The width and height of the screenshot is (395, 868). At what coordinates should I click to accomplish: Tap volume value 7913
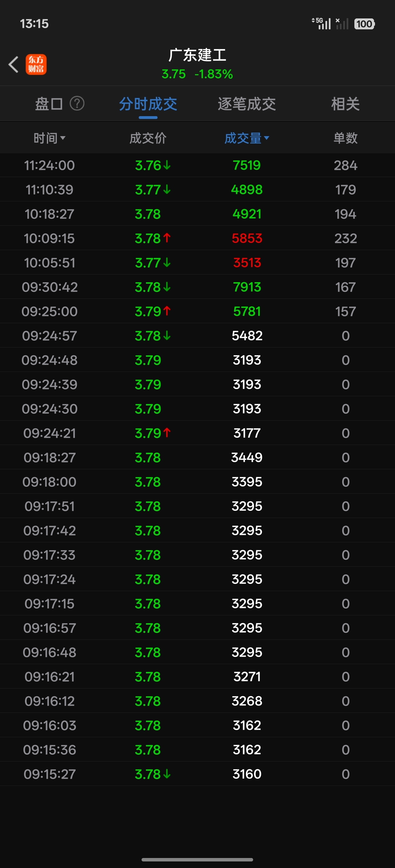pos(247,287)
